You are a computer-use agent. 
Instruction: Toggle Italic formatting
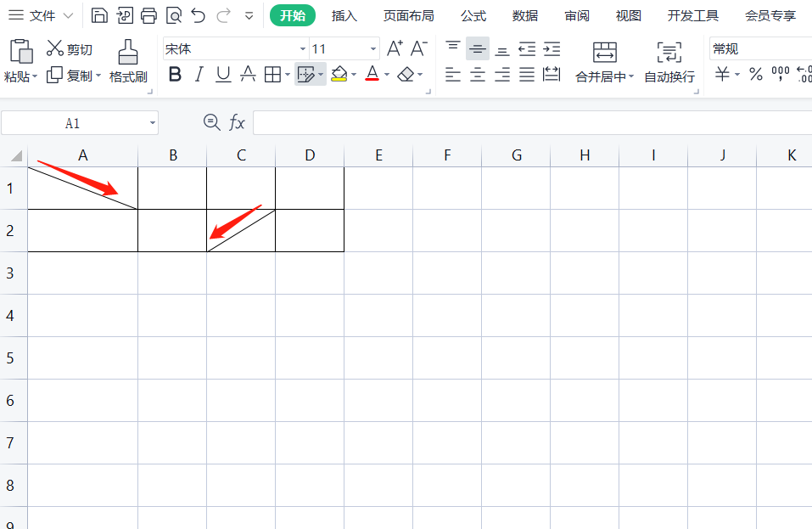[x=199, y=75]
